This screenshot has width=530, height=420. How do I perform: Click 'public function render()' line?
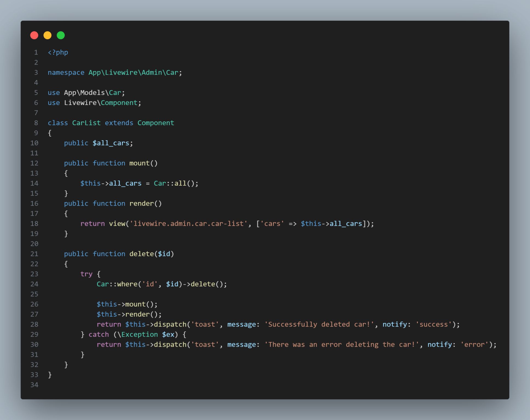pyautogui.click(x=113, y=203)
